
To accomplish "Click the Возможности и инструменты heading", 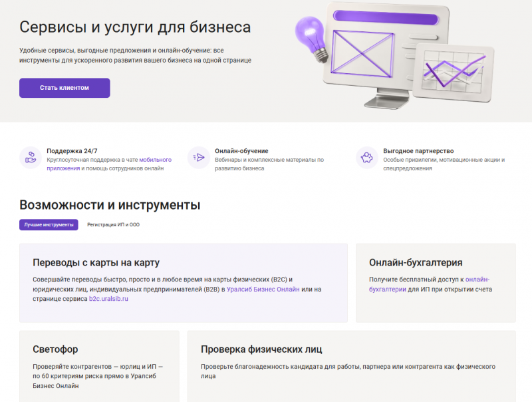I will [109, 205].
